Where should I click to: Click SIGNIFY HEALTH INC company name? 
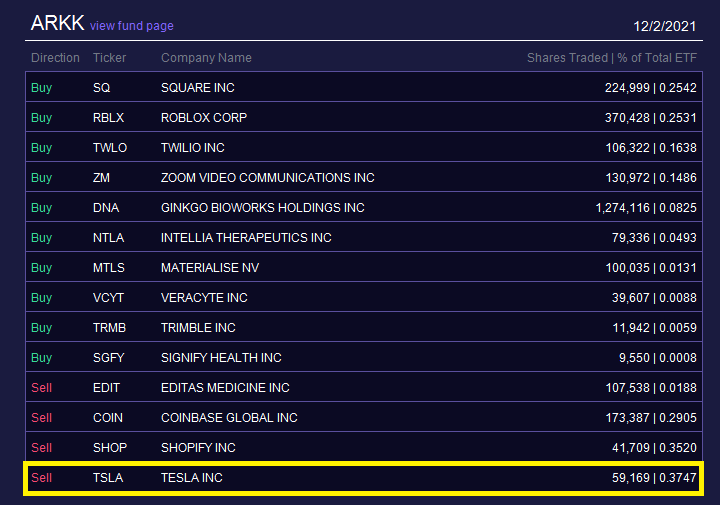point(221,358)
